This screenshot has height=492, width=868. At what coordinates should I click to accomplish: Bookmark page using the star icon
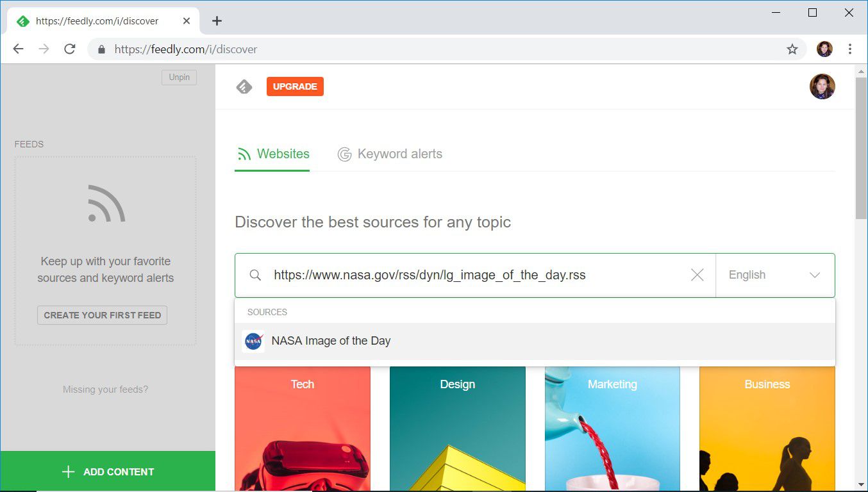[x=792, y=49]
